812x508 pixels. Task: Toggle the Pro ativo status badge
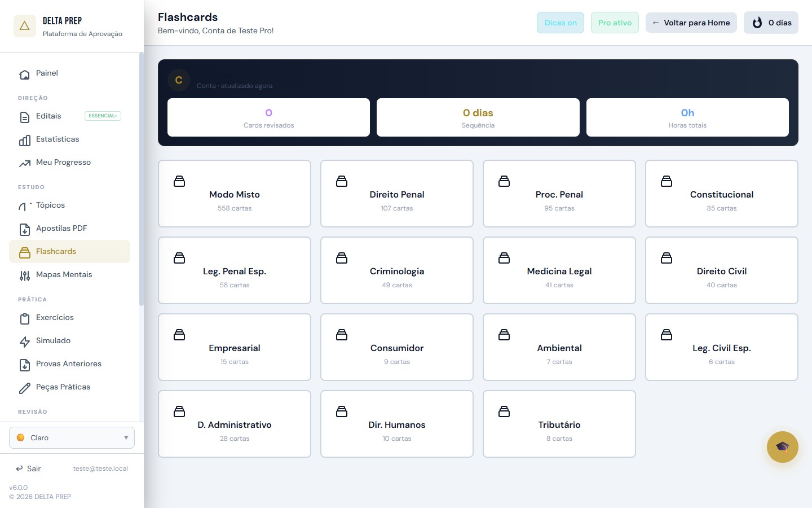coord(615,23)
